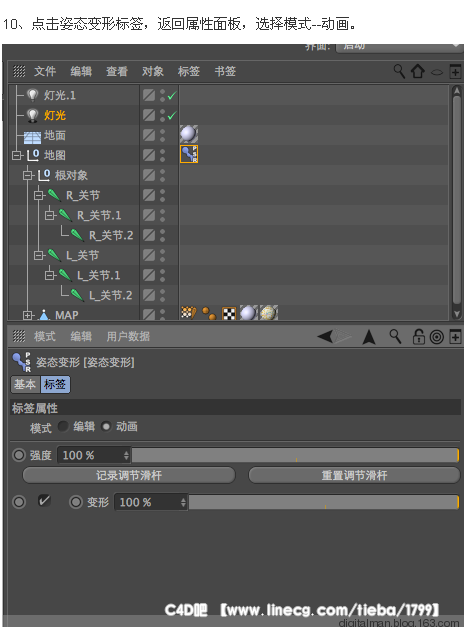Open the 用户数据 menu
The height and width of the screenshot is (627, 465).
click(x=128, y=336)
